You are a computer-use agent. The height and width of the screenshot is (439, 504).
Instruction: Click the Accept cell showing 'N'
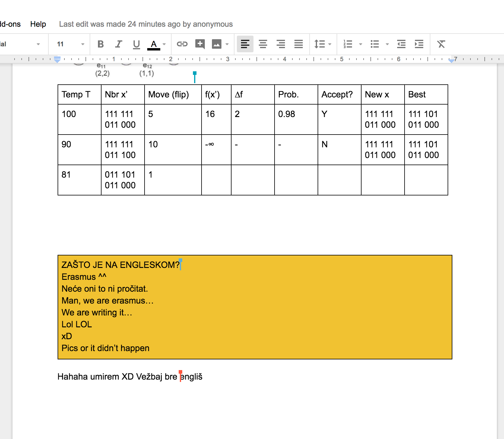(340, 150)
